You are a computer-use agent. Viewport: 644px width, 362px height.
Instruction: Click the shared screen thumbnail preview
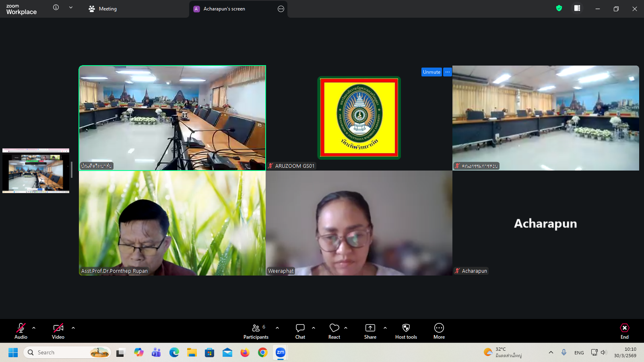[x=36, y=171]
